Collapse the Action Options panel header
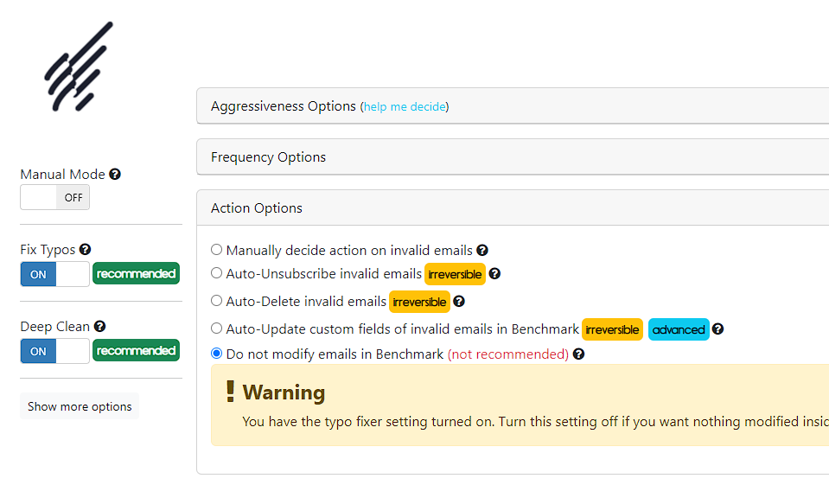The height and width of the screenshot is (504, 829). (513, 207)
